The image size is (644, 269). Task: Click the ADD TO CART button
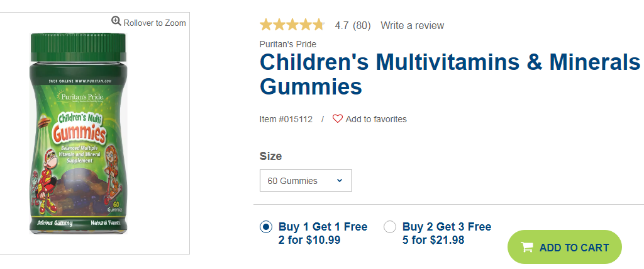tap(565, 247)
